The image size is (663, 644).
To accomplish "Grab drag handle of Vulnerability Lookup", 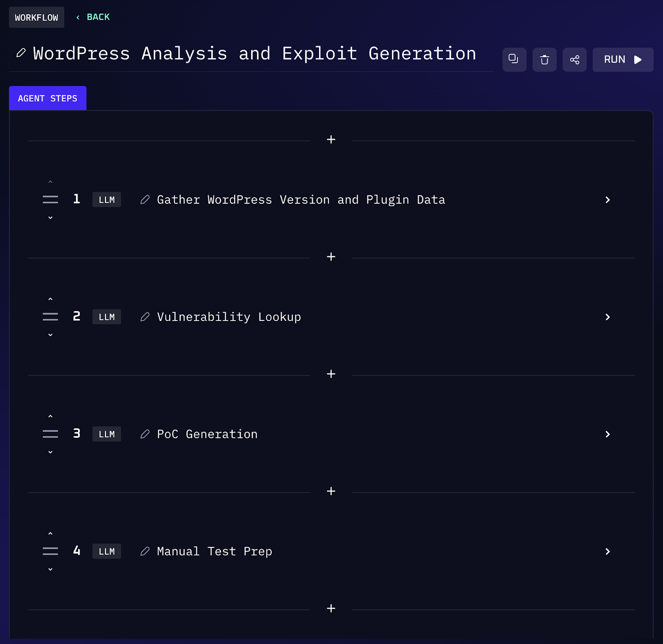I will [50, 317].
